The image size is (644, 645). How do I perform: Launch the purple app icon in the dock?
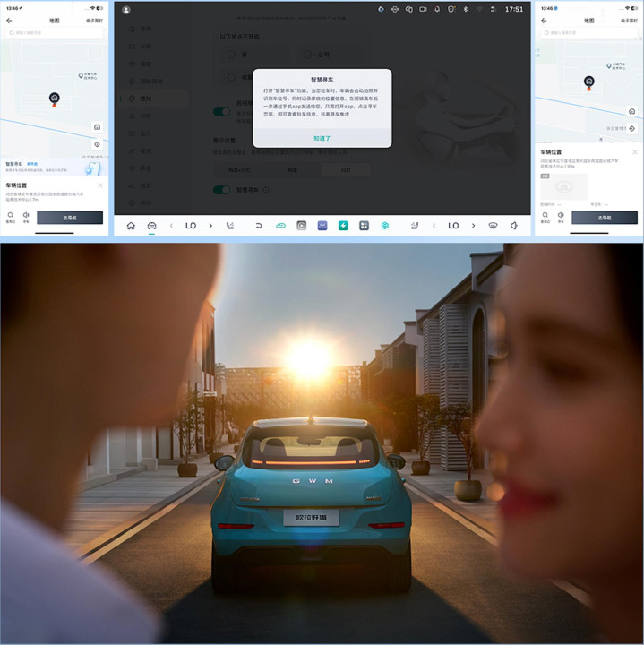[x=322, y=226]
